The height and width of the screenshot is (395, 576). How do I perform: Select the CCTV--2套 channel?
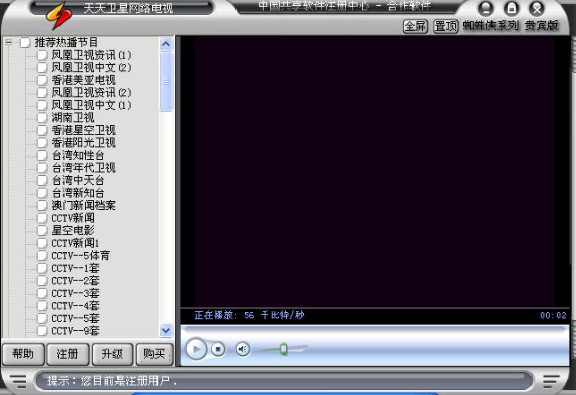pos(75,281)
